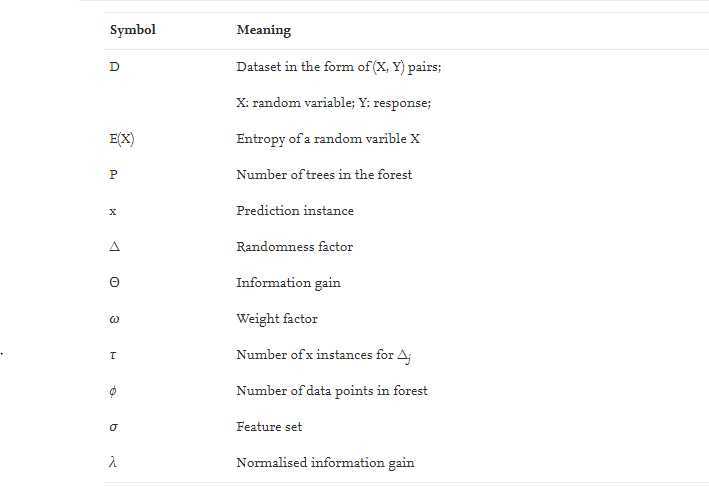
Task: Click the Meaning column header
Action: tap(264, 30)
